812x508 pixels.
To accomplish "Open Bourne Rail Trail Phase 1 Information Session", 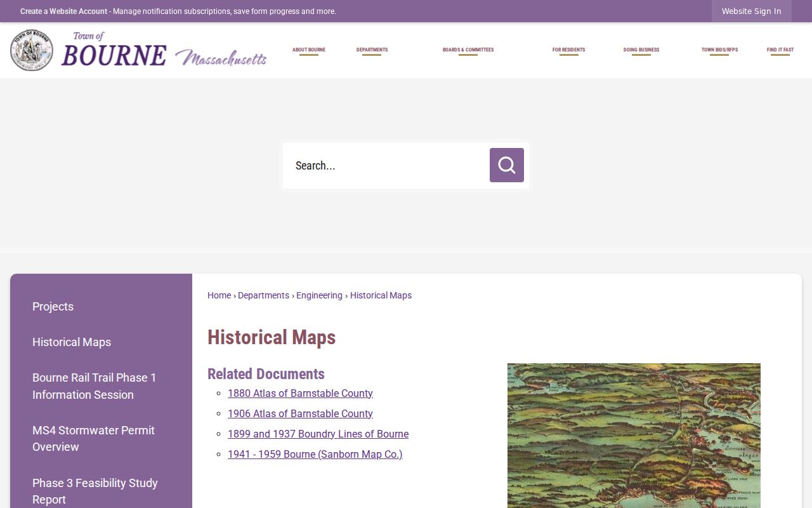I will tap(95, 386).
